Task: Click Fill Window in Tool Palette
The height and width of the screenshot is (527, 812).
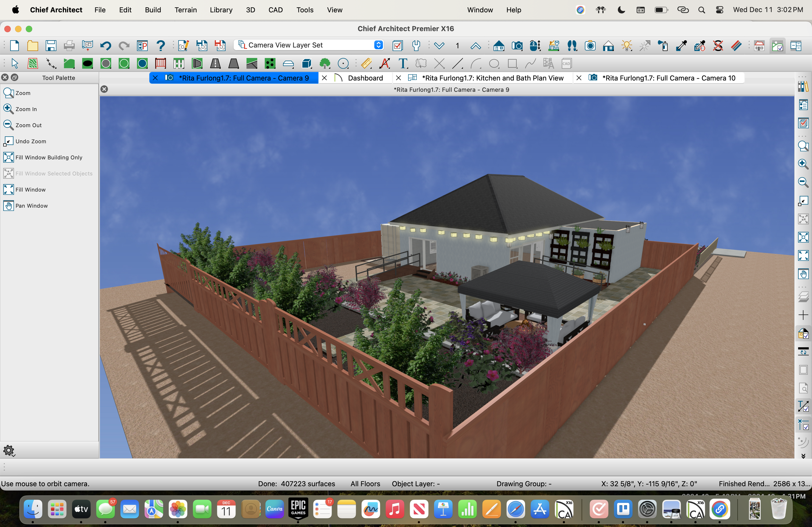Action: coord(24,189)
